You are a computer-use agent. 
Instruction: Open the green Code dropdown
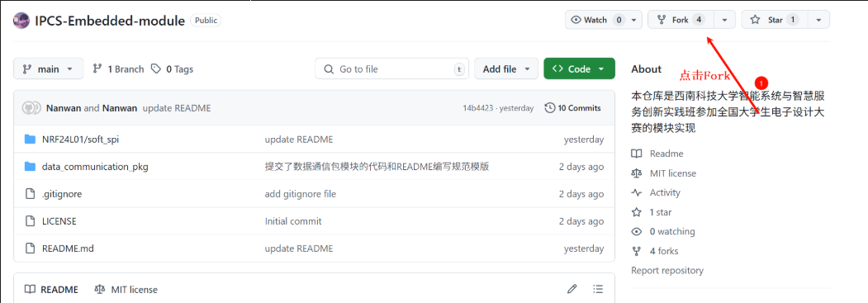[579, 69]
